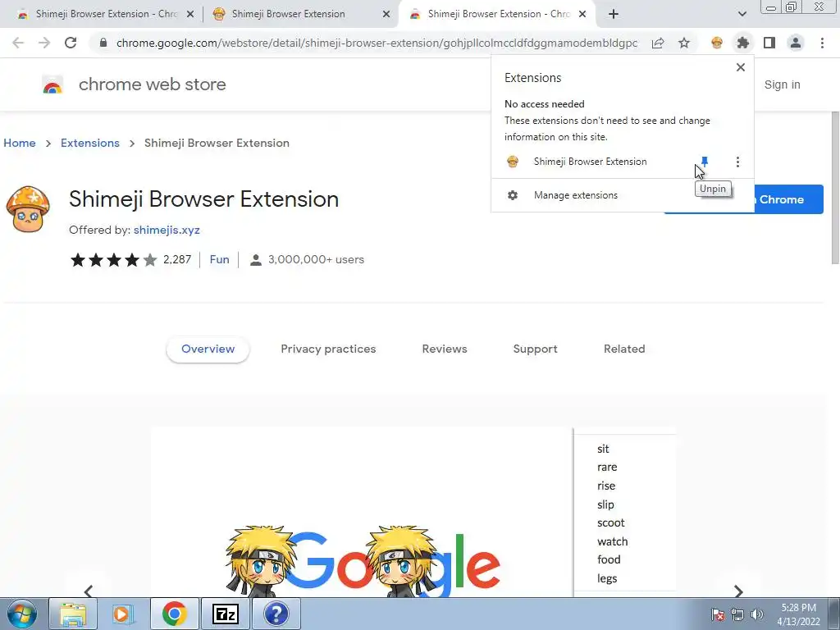Open the side panel icon

point(769,43)
